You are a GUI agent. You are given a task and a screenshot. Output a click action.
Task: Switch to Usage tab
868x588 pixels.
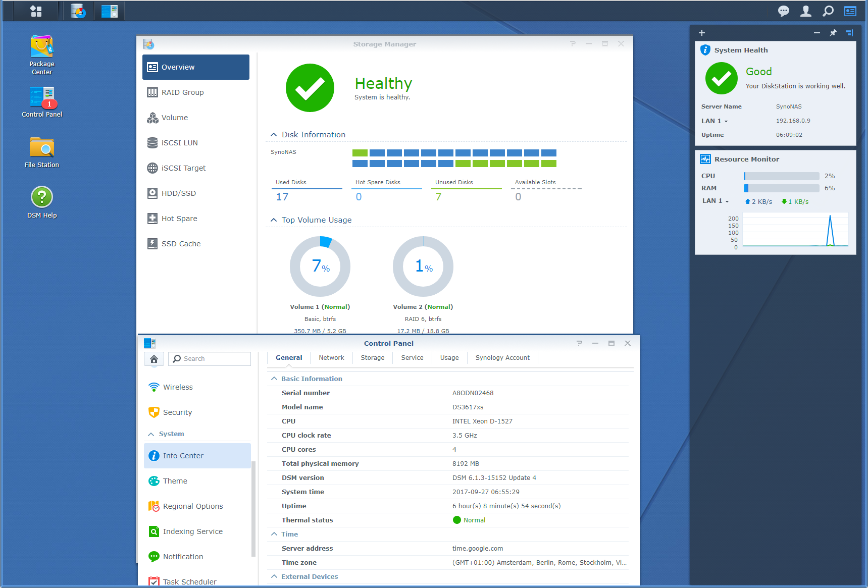tap(449, 358)
